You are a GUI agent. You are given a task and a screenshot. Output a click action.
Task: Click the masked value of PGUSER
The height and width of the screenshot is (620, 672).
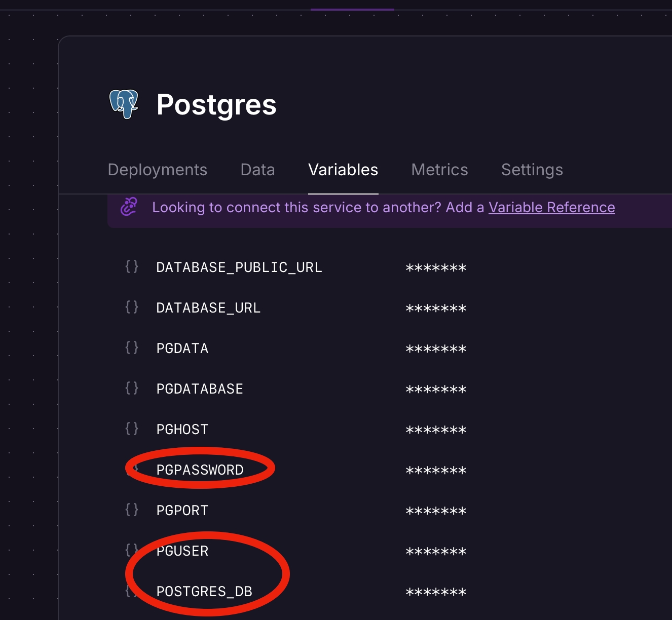pyautogui.click(x=436, y=552)
